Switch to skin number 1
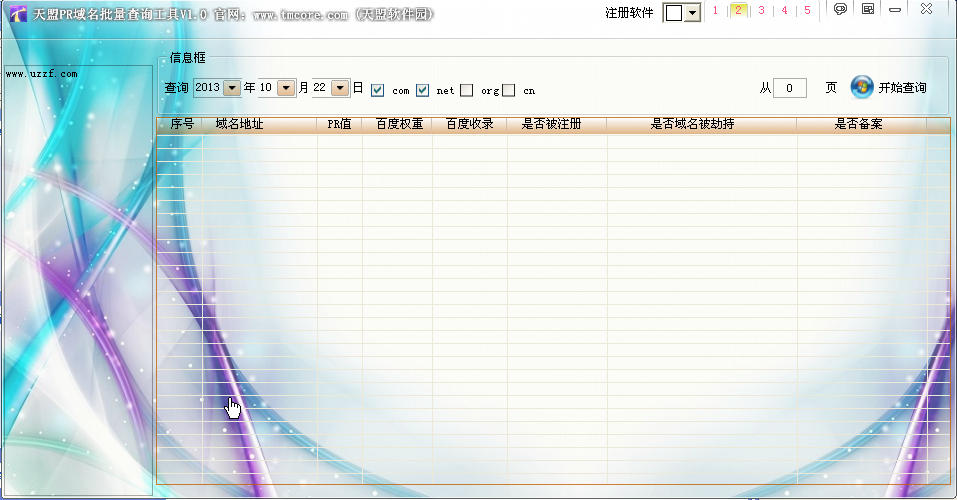The width and height of the screenshot is (957, 500). point(715,11)
